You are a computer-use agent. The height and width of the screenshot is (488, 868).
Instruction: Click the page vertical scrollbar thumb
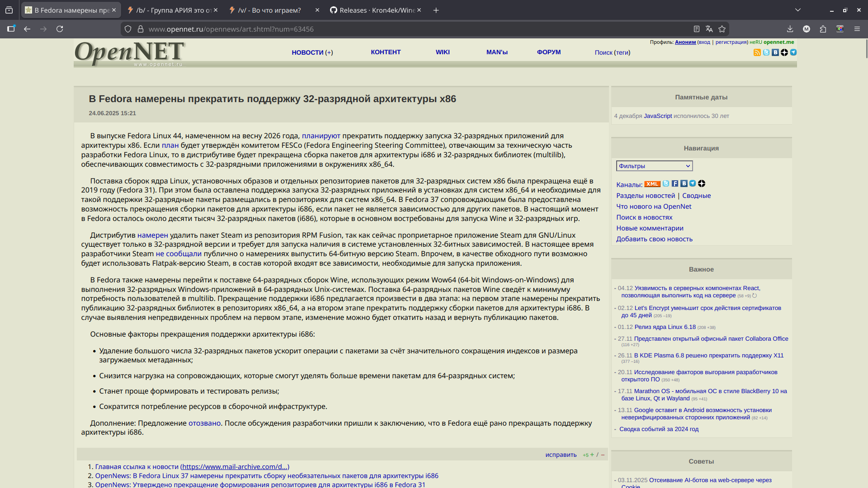coord(866,49)
